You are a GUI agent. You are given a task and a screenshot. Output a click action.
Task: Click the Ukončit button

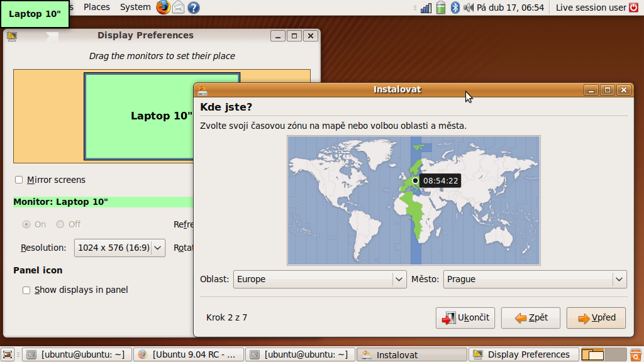[465, 318]
